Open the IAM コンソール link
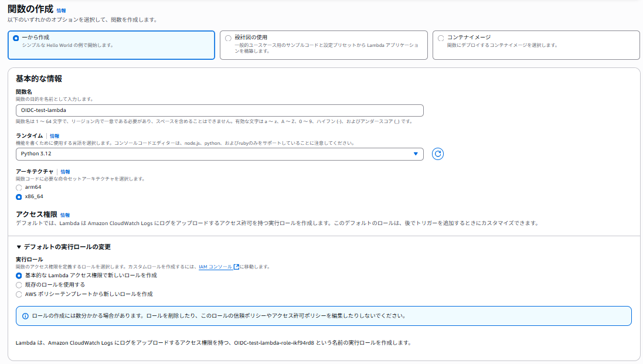Viewport: 643px width, 364px height. pos(215,267)
